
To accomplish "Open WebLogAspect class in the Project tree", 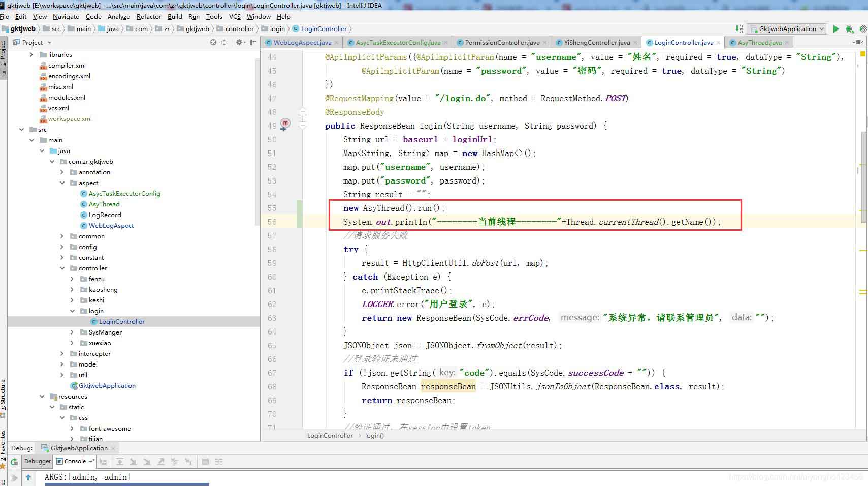I will pyautogui.click(x=111, y=226).
